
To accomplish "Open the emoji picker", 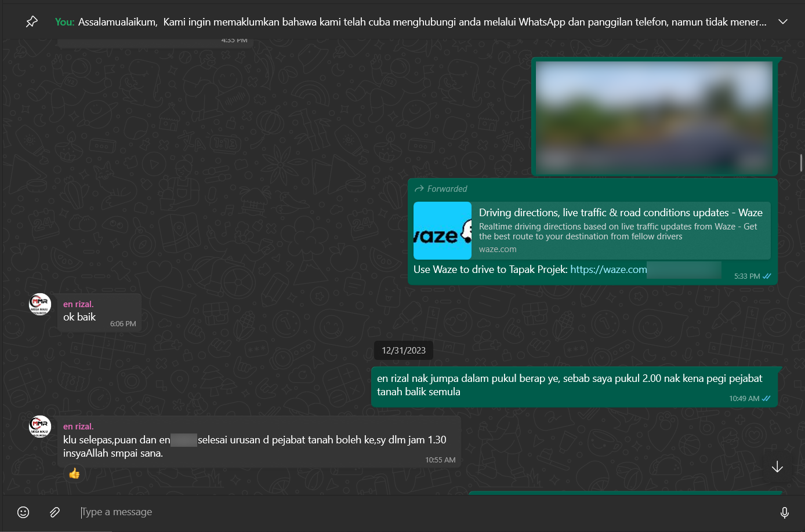I will (x=23, y=512).
